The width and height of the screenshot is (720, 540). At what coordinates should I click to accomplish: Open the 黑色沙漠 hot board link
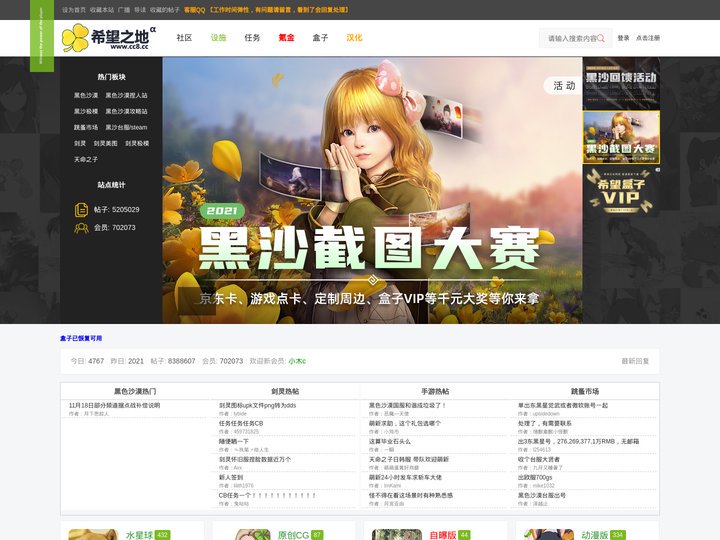pyautogui.click(x=86, y=96)
